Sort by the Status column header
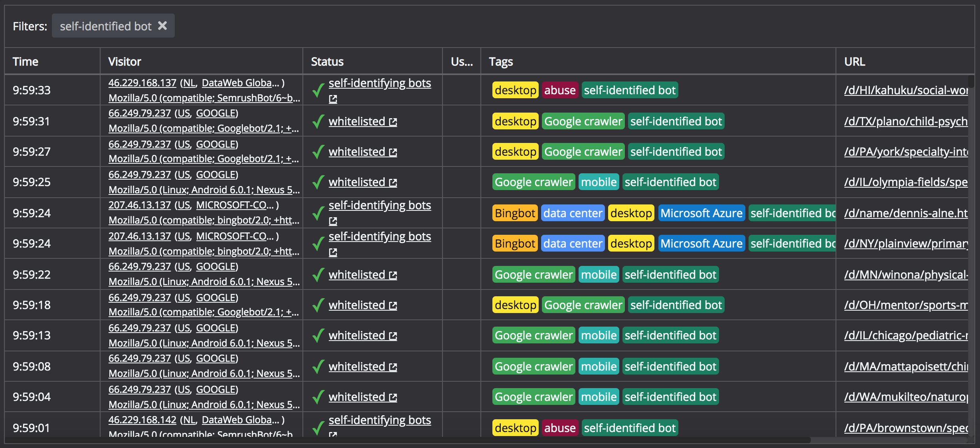980x448 pixels. 327,61
